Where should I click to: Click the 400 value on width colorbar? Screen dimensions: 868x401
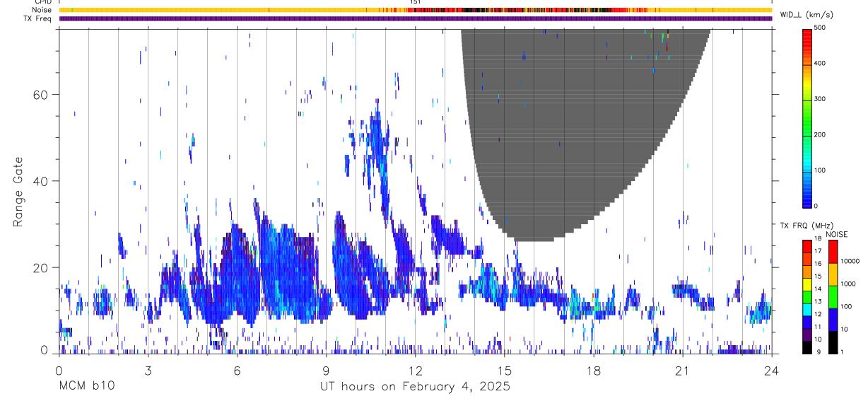[820, 63]
